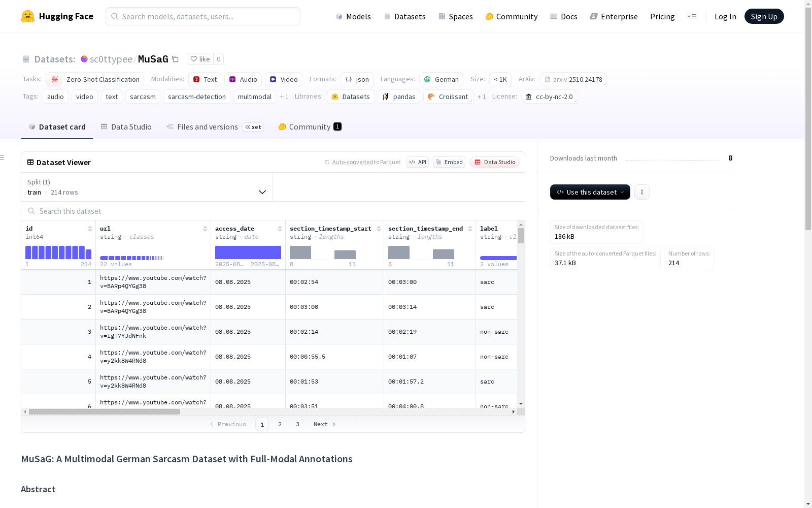
Task: Open the Docs nav item
Action: 564,16
